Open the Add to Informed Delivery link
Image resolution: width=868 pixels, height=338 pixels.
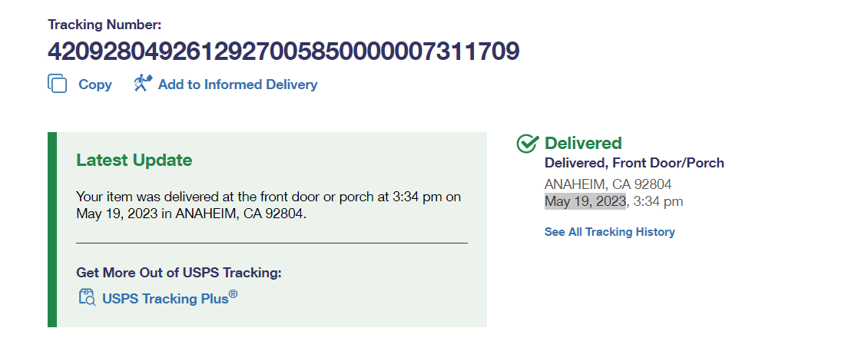[237, 84]
